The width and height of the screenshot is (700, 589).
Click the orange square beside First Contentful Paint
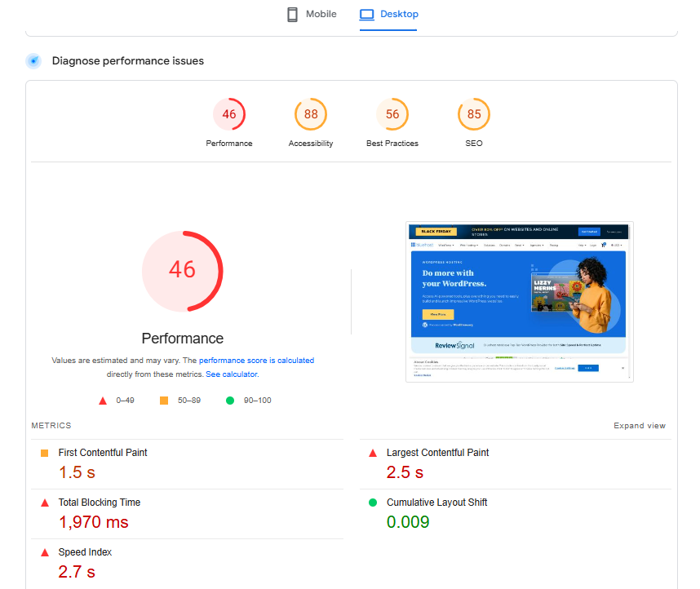tap(45, 454)
